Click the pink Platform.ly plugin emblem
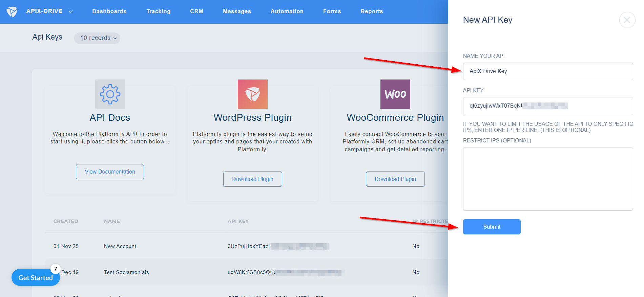The height and width of the screenshot is (297, 644). pyautogui.click(x=252, y=94)
